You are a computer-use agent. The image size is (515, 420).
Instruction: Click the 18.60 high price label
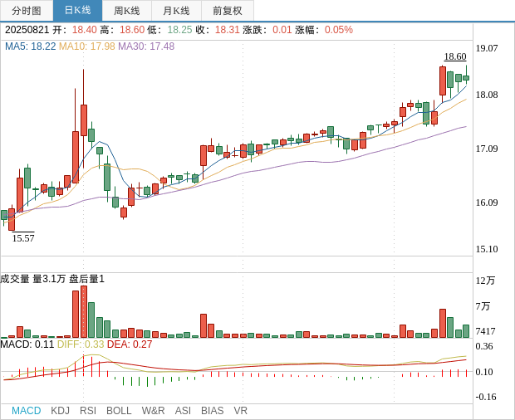tap(455, 56)
